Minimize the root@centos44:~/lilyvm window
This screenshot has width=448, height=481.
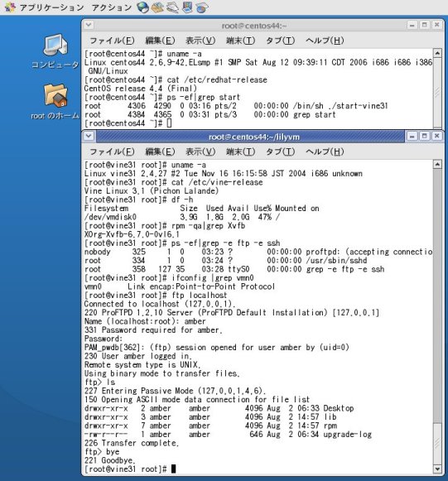(x=412, y=136)
